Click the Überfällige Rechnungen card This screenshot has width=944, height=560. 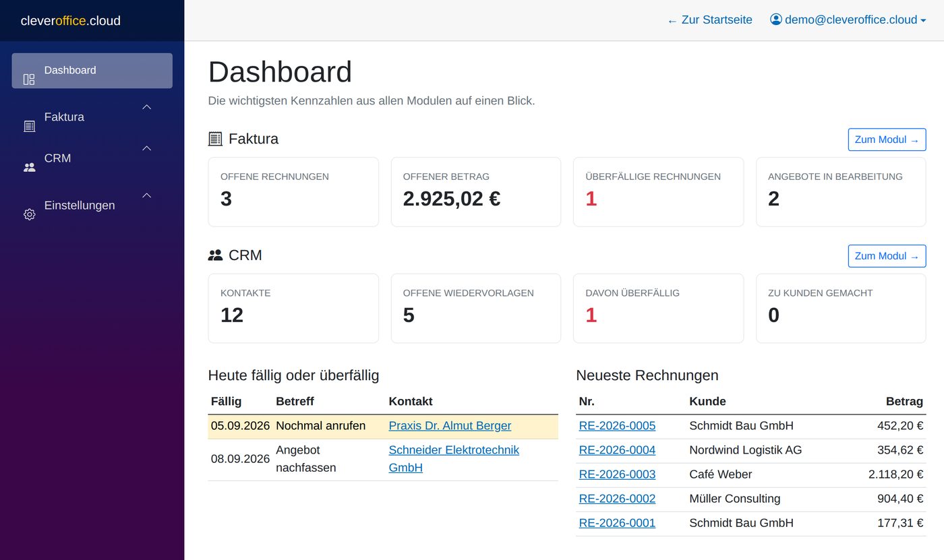pos(658,192)
